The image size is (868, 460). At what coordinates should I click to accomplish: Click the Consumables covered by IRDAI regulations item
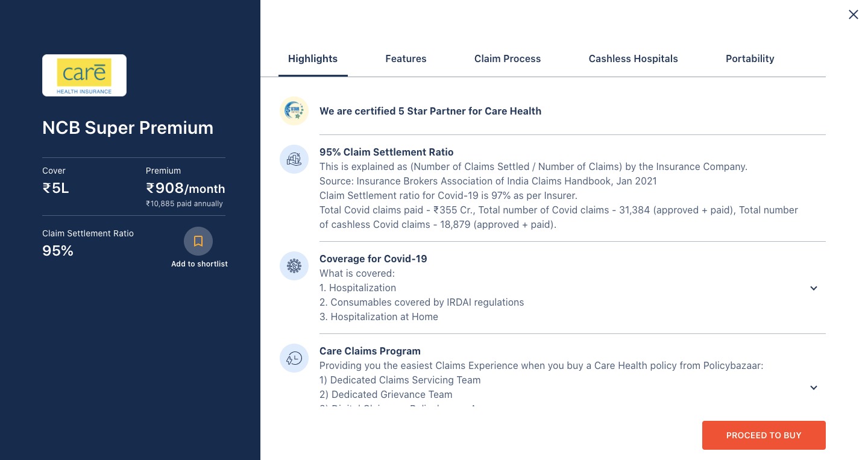tap(422, 302)
